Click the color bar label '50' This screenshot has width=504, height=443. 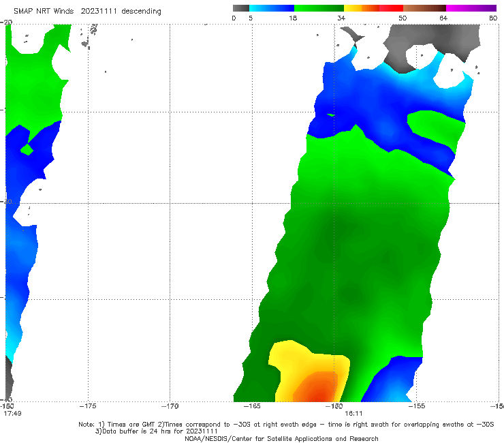(403, 18)
